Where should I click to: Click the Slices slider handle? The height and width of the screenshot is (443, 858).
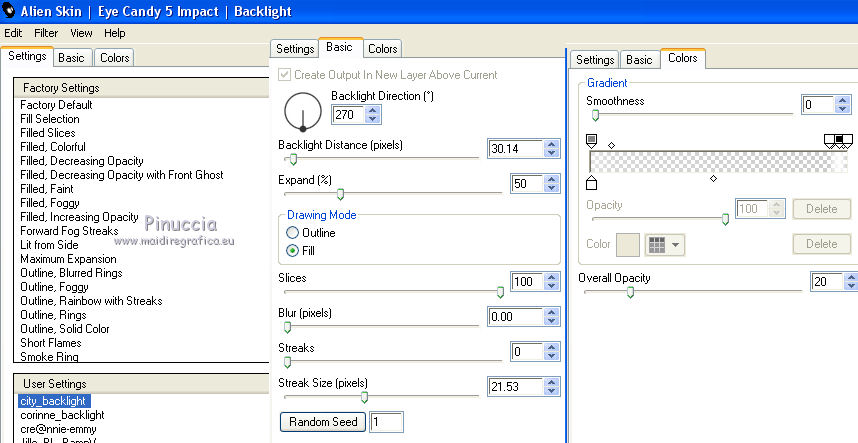click(500, 292)
